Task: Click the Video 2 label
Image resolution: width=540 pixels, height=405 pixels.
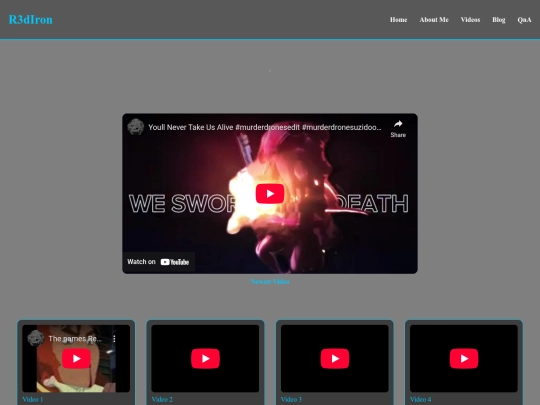Action: point(162,399)
